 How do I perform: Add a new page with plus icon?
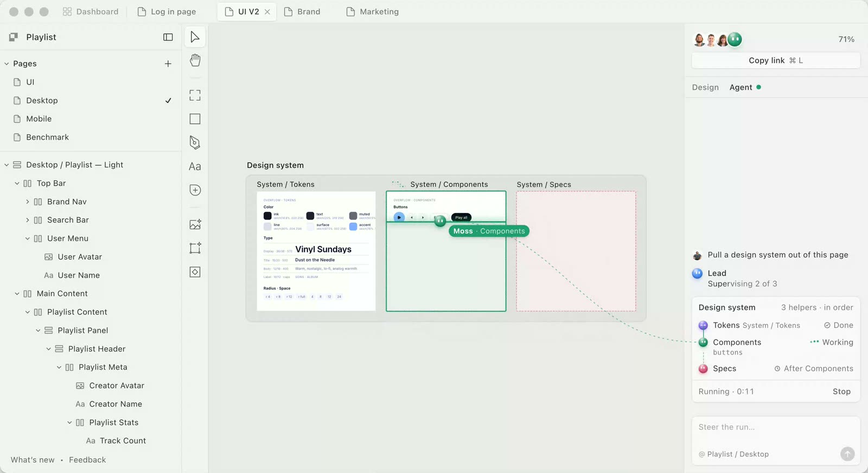tap(168, 64)
